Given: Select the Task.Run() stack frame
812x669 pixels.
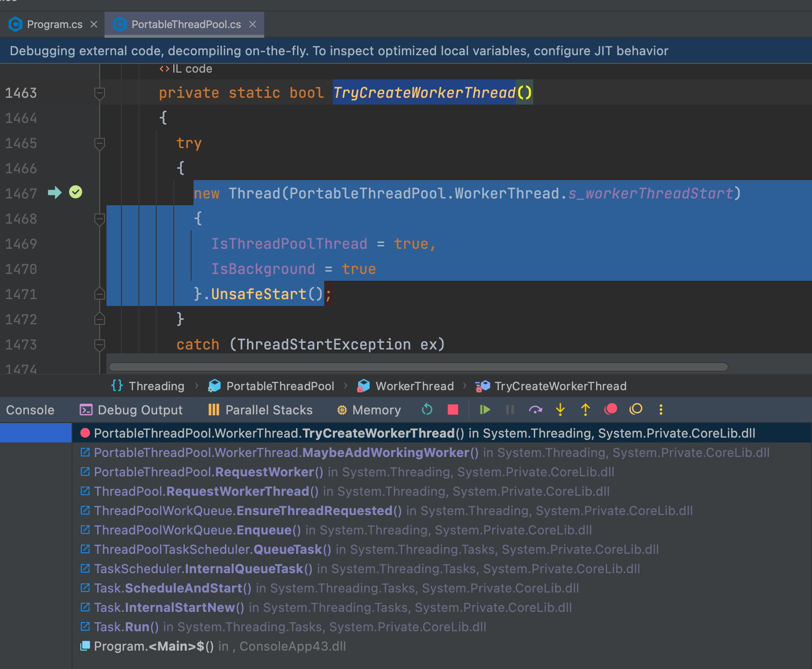Looking at the screenshot, I should pos(126,627).
